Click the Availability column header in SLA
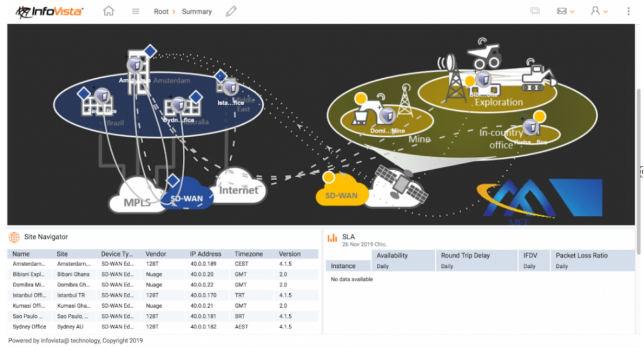 (392, 255)
